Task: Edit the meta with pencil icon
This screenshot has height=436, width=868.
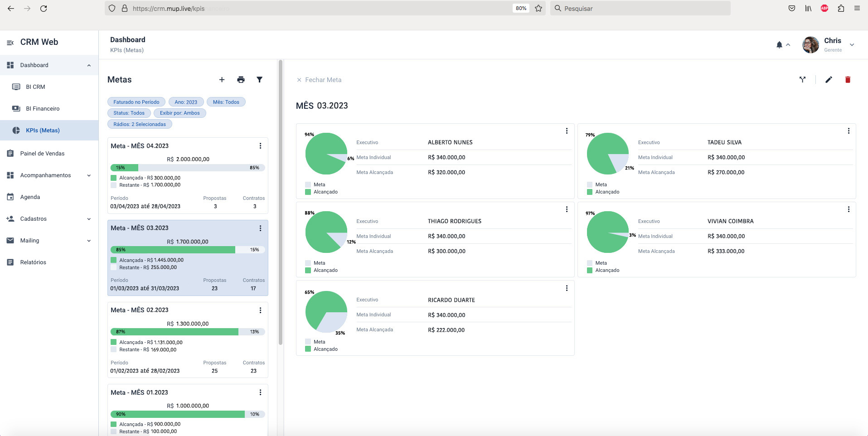Action: pos(829,80)
